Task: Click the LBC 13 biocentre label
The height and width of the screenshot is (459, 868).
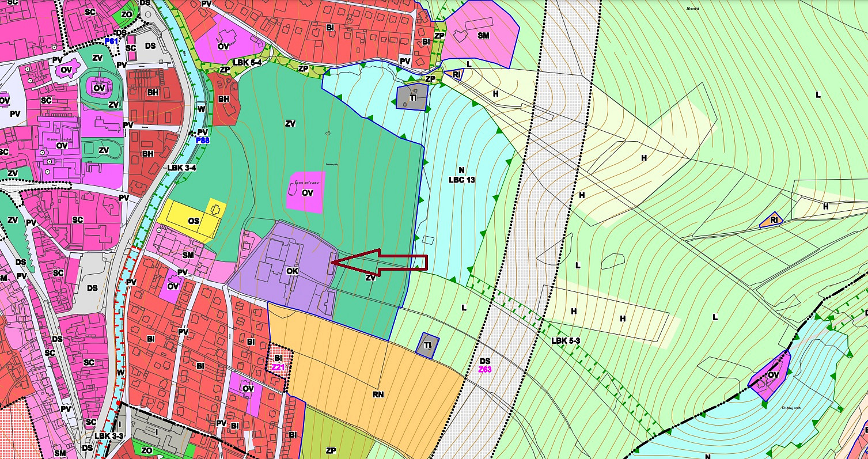Action: point(462,180)
